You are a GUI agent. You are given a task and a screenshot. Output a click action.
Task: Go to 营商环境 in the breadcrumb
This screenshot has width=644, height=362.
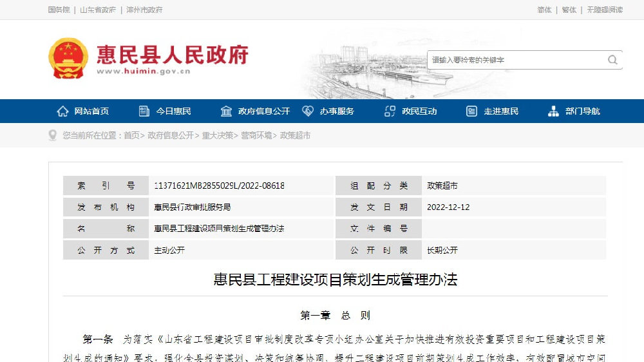(x=256, y=136)
